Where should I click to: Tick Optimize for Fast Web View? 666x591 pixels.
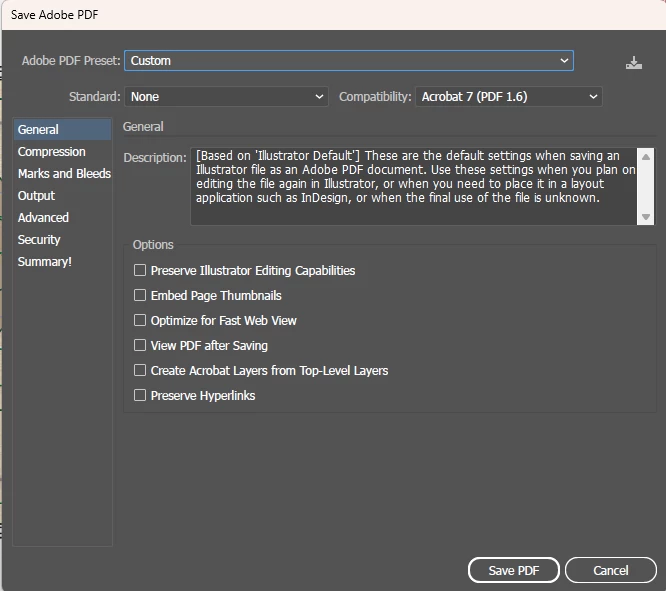click(x=140, y=320)
